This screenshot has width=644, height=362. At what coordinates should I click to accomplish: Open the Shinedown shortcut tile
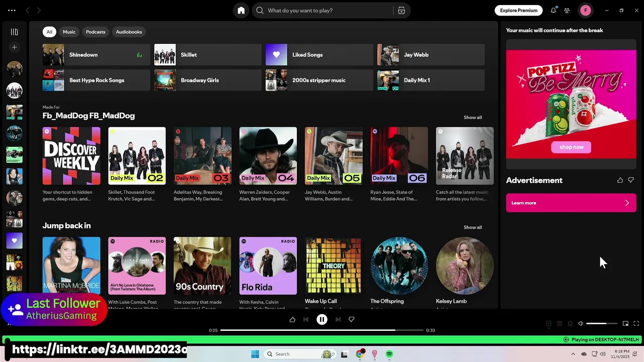[96, 55]
